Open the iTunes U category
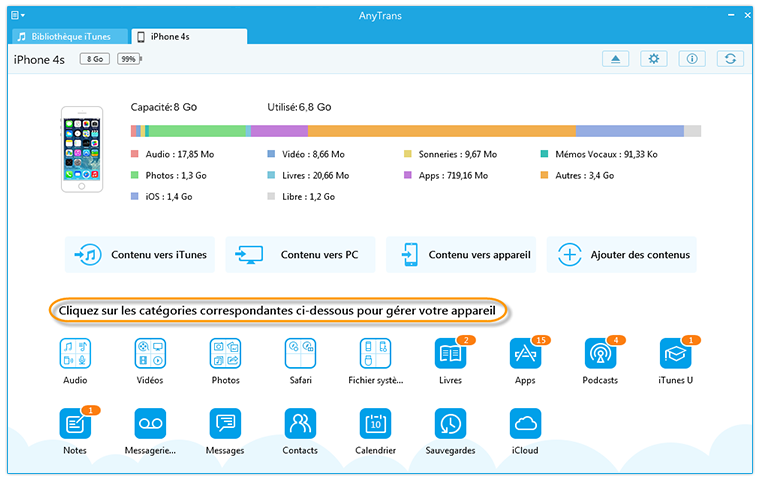The width and height of the screenshot is (760, 481). tap(676, 353)
